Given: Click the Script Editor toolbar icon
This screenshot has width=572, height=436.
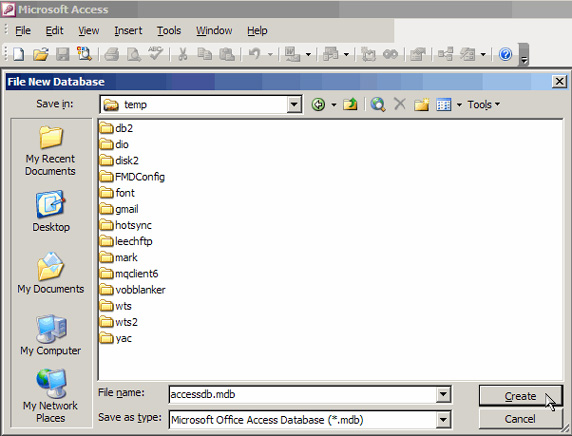Looking at the screenshot, I should point(390,54).
